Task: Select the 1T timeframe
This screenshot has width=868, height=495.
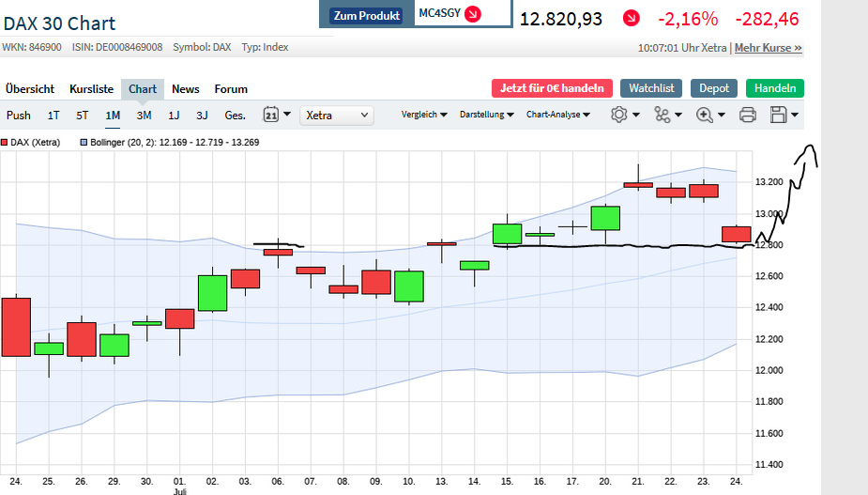Action: click(x=53, y=116)
